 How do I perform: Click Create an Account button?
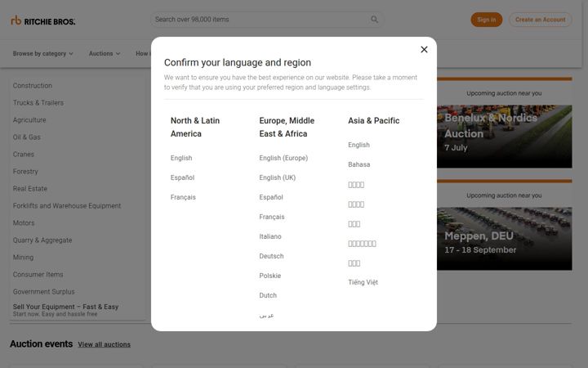[540, 20]
